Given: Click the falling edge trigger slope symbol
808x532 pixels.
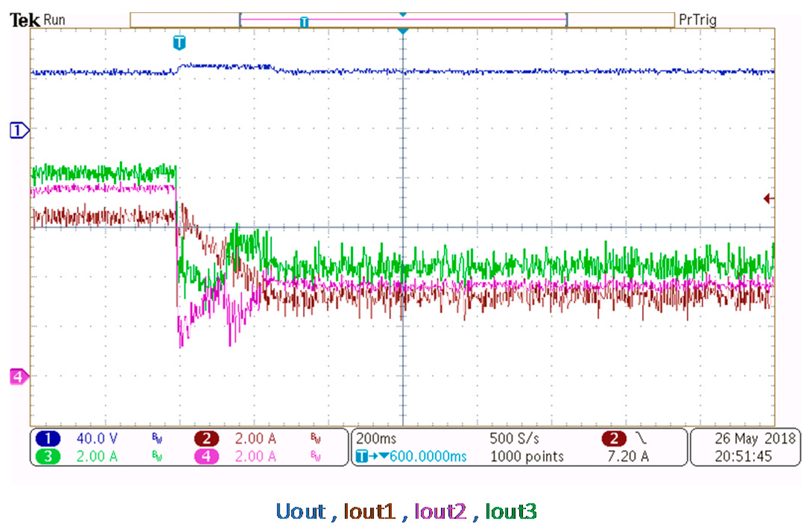Looking at the screenshot, I should pyautogui.click(x=641, y=438).
